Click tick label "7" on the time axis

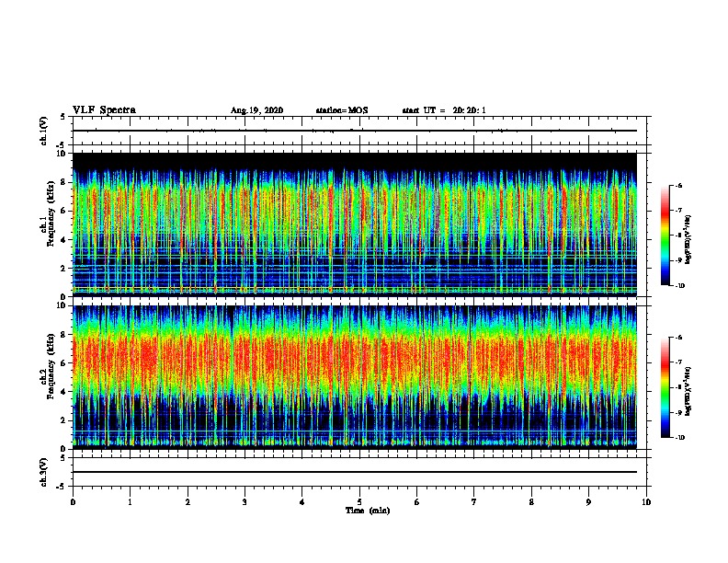coord(474,502)
